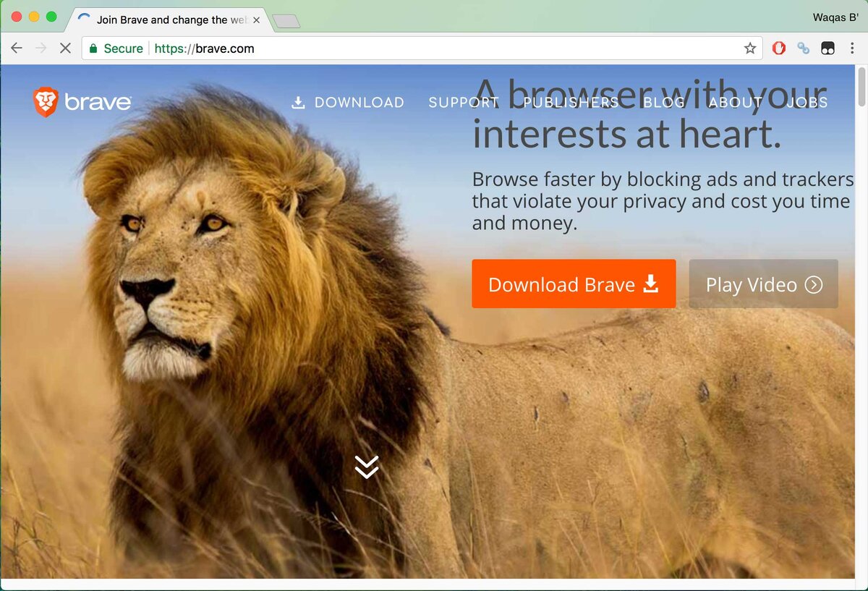Click the brave.com address bar

(x=422, y=48)
